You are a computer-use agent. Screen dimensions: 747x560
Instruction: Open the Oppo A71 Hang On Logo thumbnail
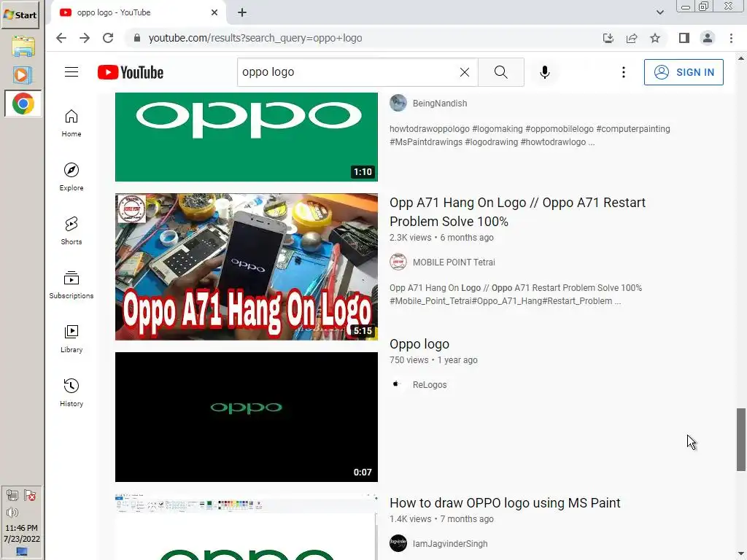point(247,267)
